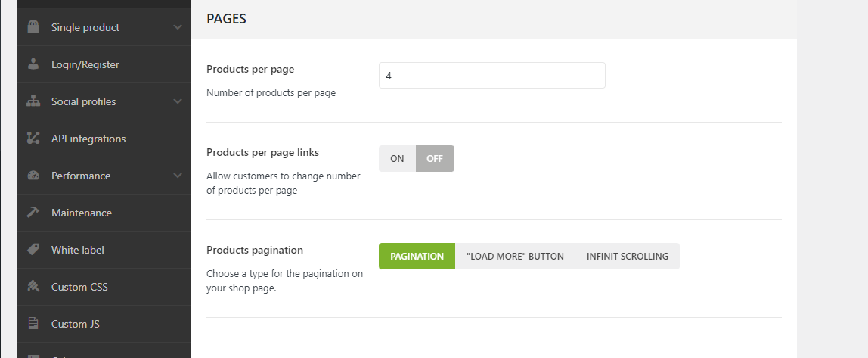Expand the Single product submenu chevron

pyautogui.click(x=178, y=27)
